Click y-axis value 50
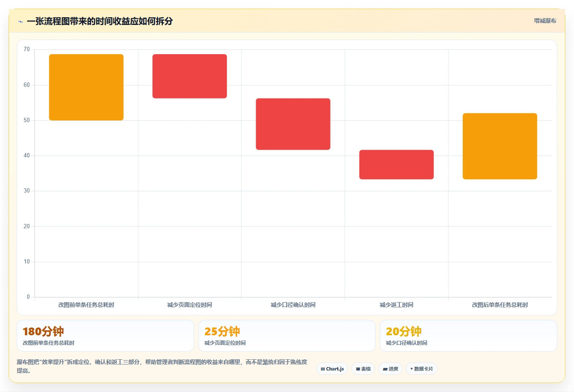This screenshot has height=392, width=574. click(27, 120)
